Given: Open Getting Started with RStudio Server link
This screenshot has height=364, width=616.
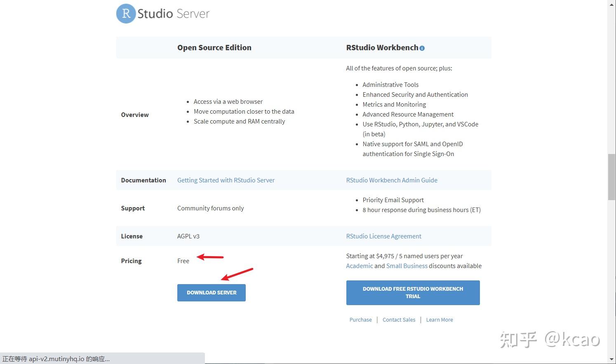Looking at the screenshot, I should click(x=226, y=180).
